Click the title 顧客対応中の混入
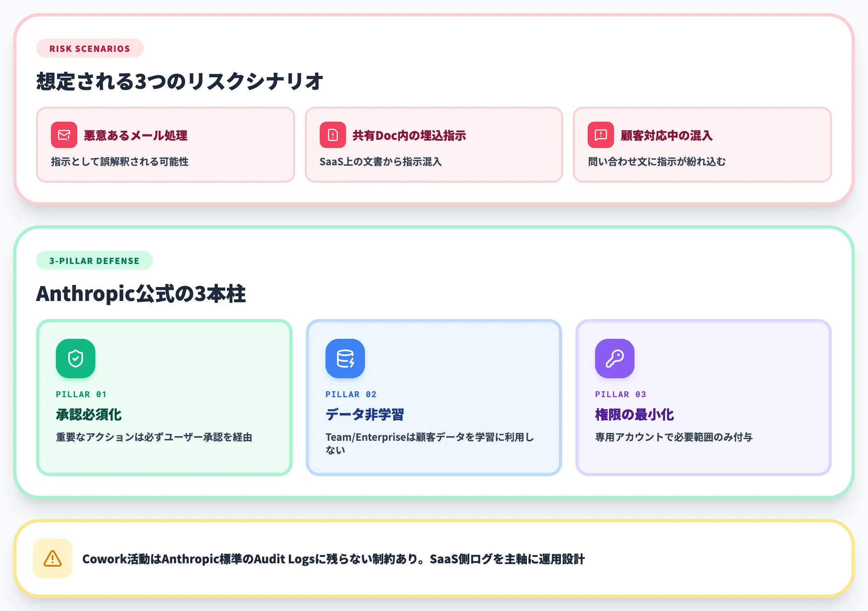 667,135
